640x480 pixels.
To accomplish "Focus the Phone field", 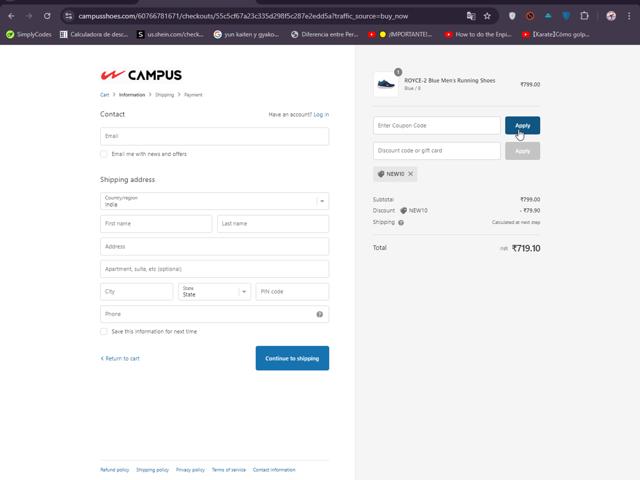I will tap(214, 314).
